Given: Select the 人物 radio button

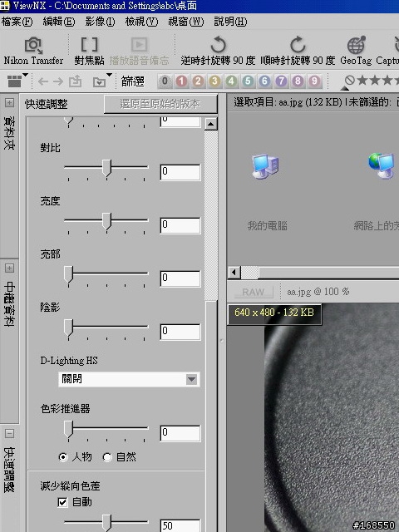Looking at the screenshot, I should click(x=63, y=457).
